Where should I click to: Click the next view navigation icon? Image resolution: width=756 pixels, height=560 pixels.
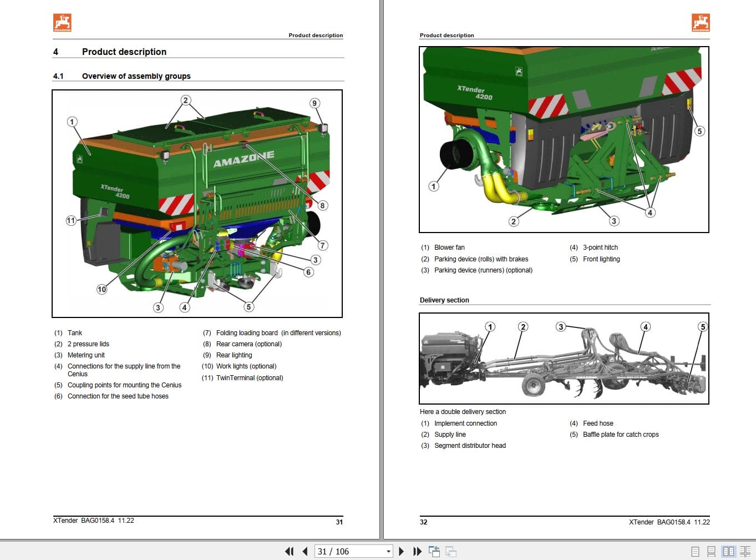[451, 551]
